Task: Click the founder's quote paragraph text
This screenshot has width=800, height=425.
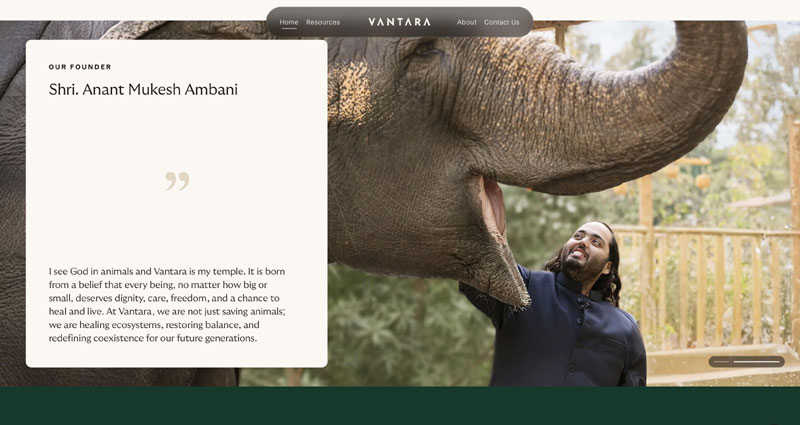Action: pos(167,305)
